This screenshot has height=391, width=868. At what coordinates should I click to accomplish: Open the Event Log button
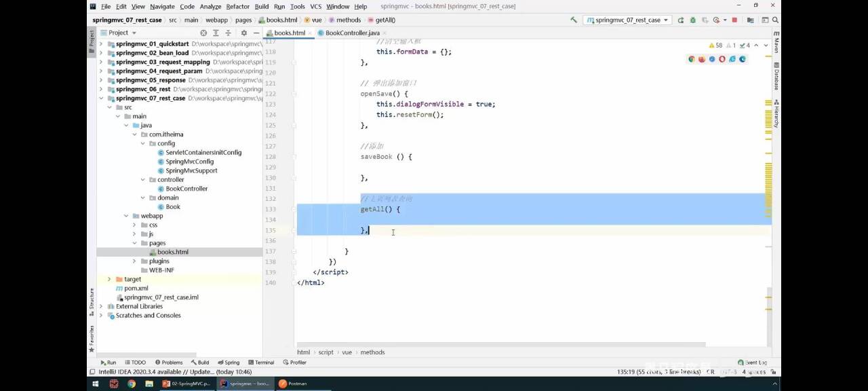(752, 362)
